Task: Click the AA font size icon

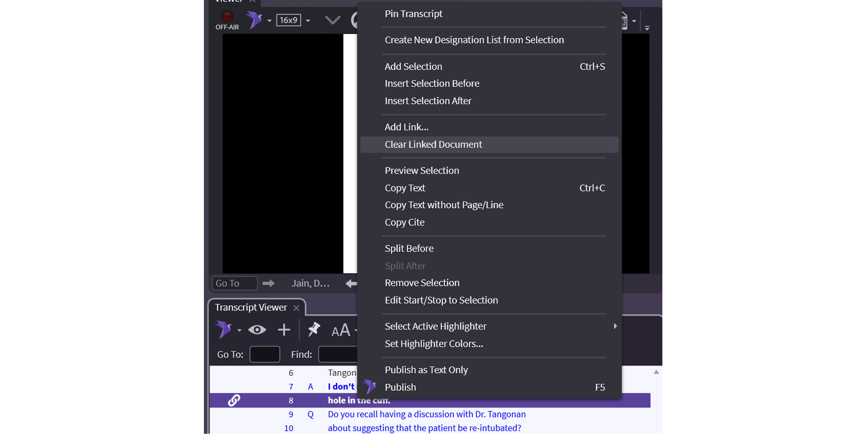Action: click(341, 330)
